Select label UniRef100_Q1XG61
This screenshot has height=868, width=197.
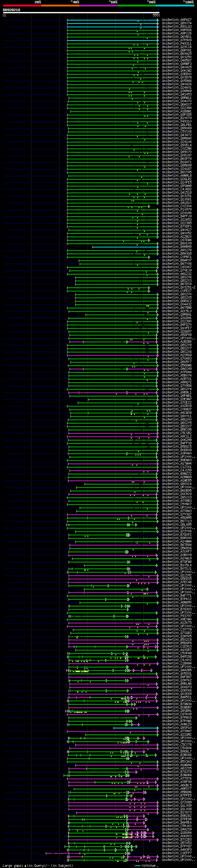coord(177,200)
